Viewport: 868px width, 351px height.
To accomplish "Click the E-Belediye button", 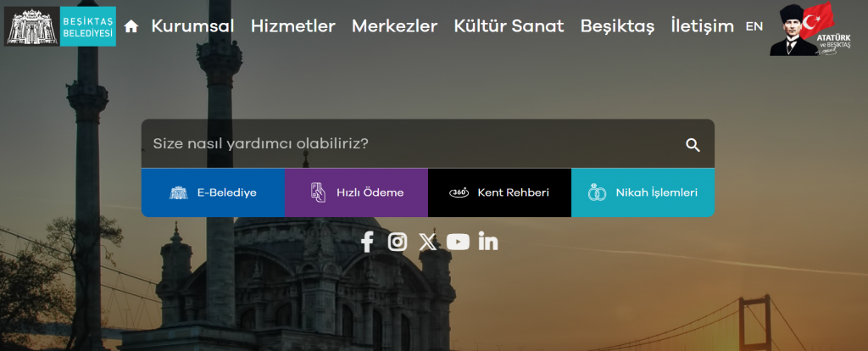I will (x=213, y=192).
